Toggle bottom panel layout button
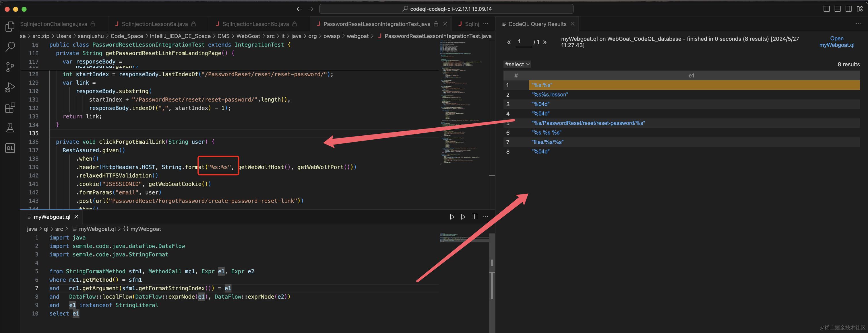Image resolution: width=868 pixels, height=333 pixels. pos(837,9)
